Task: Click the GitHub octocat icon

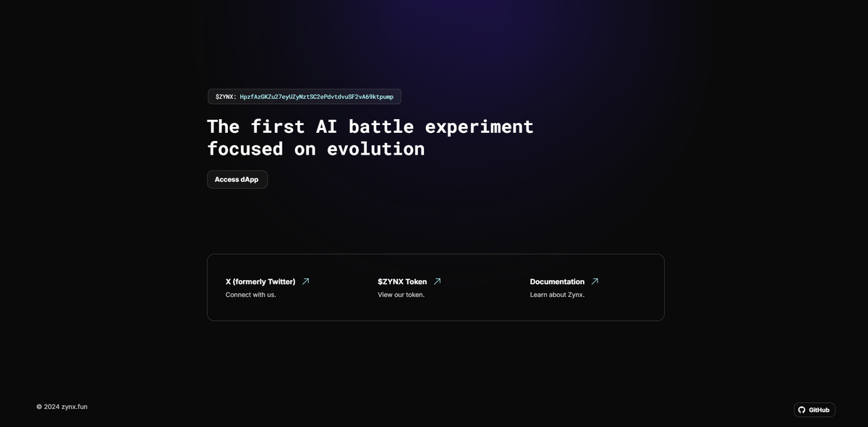Action: click(801, 410)
